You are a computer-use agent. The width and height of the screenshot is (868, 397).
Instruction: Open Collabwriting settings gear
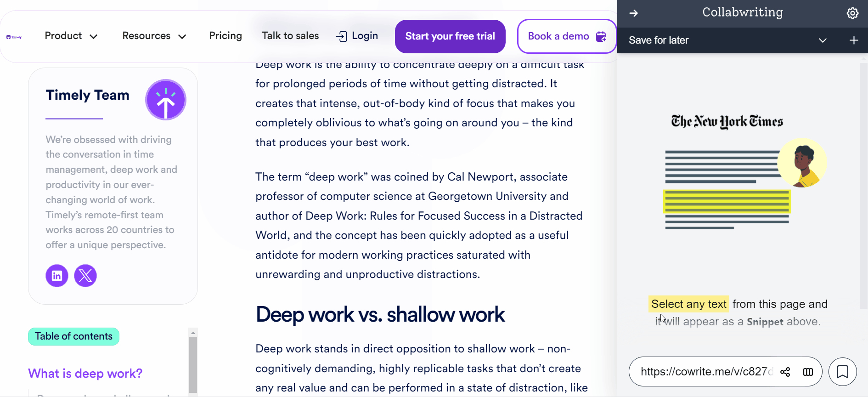click(x=852, y=13)
